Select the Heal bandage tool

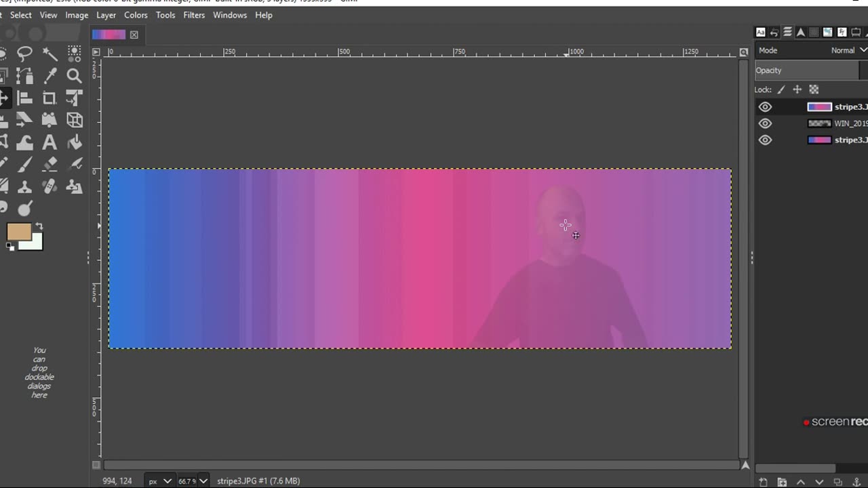(50, 186)
